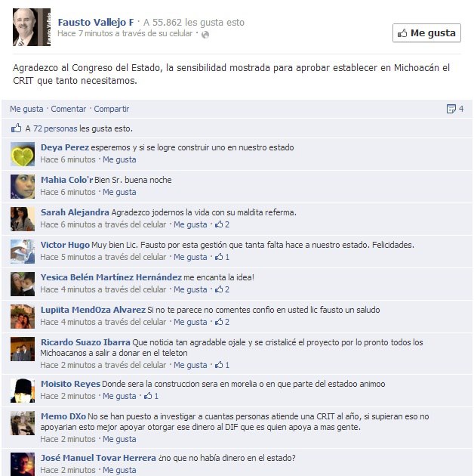Viewport: 474px width, 476px height.
Task: Open the public visibility globe icon
Action: 205,35
